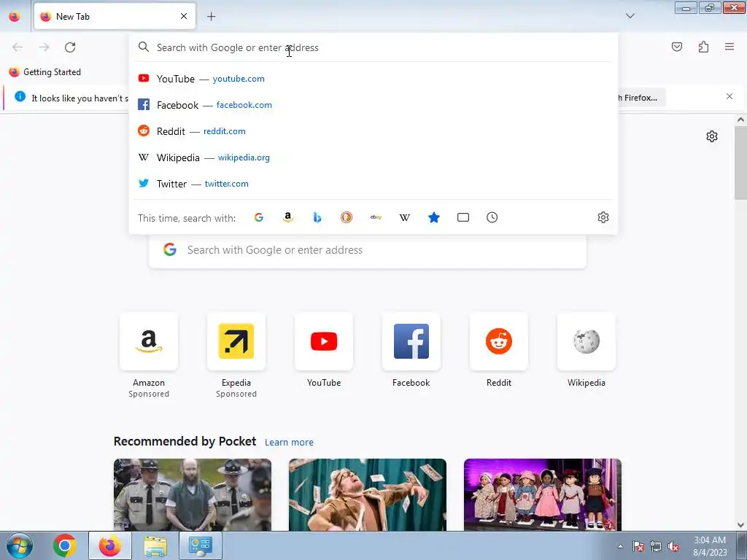
Task: Show hidden system tray icons
Action: (x=620, y=546)
